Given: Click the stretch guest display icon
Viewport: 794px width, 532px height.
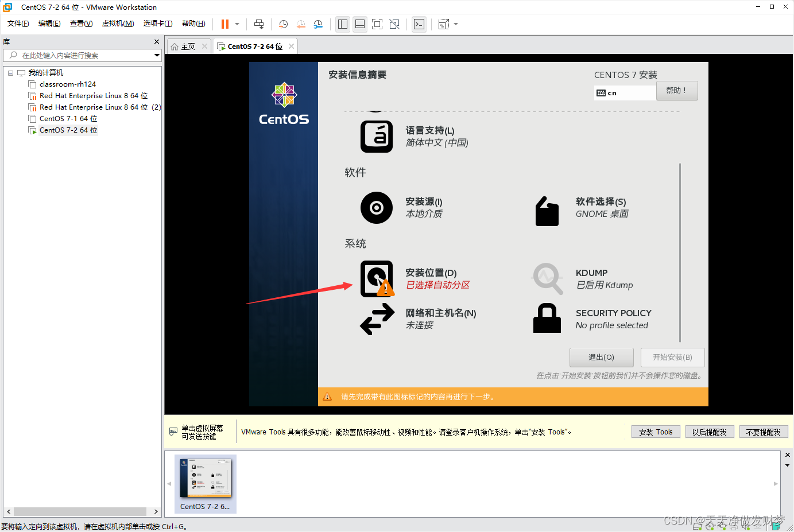Looking at the screenshot, I should (x=444, y=24).
